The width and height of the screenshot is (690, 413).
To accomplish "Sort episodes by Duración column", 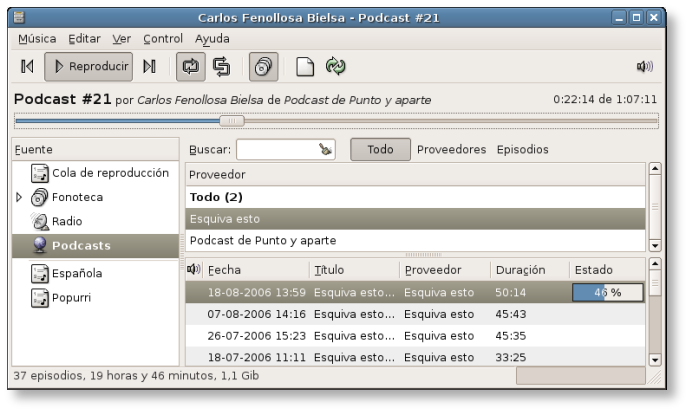I will click(520, 270).
